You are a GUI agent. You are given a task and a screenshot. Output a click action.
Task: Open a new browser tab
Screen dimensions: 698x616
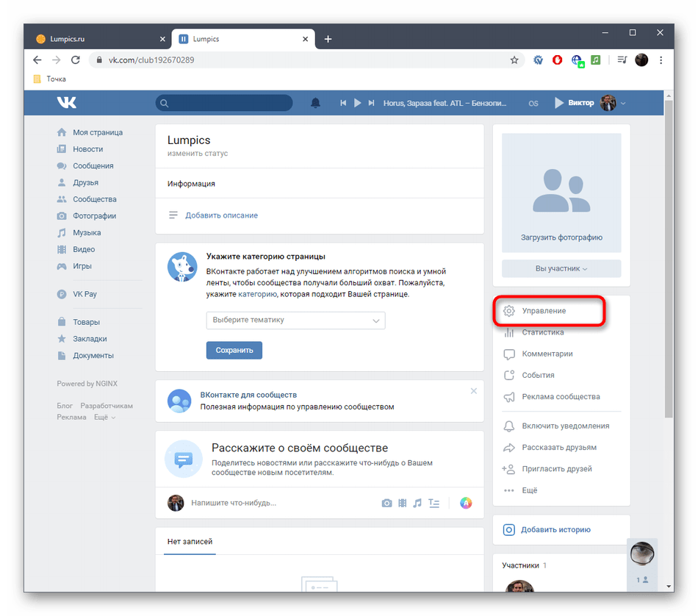[x=328, y=39]
